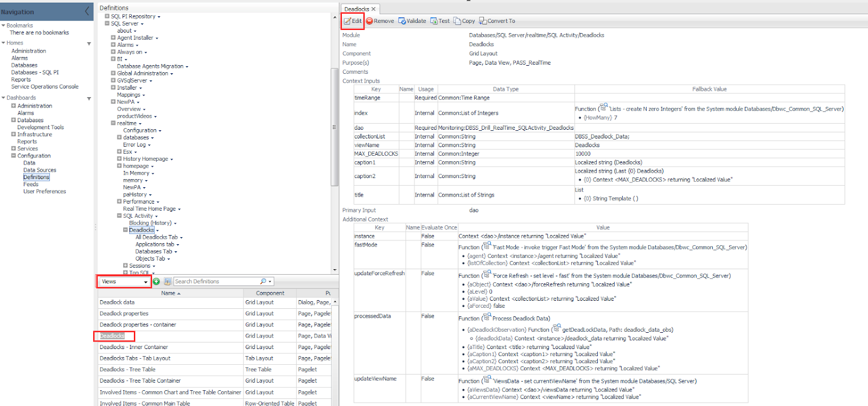This screenshot has height=406, width=868.
Task: Click the Validate toolbar icon
Action: point(402,21)
